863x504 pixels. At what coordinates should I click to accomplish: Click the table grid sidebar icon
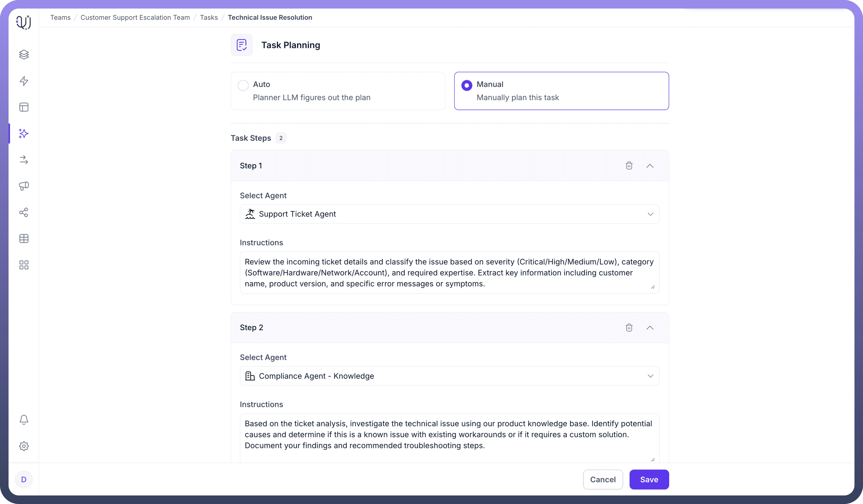24,239
